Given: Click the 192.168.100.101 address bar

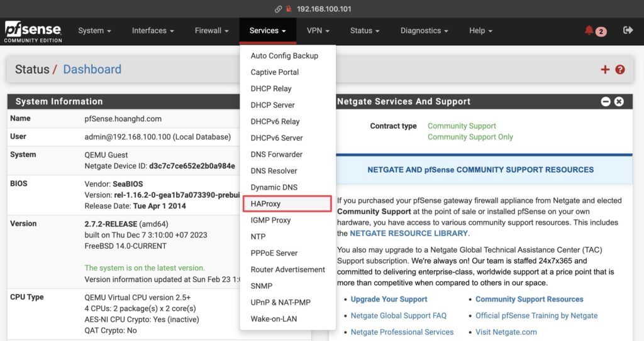Looking at the screenshot, I should point(324,9).
